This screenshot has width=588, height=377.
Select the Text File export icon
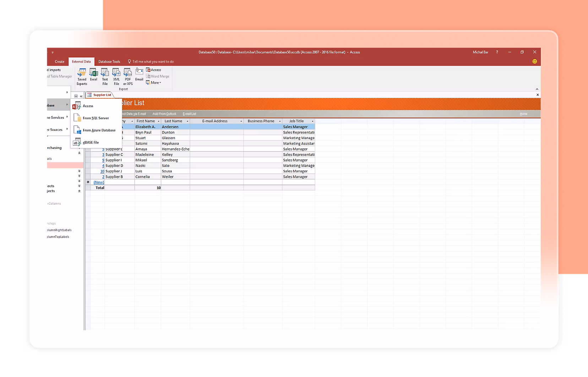click(105, 75)
